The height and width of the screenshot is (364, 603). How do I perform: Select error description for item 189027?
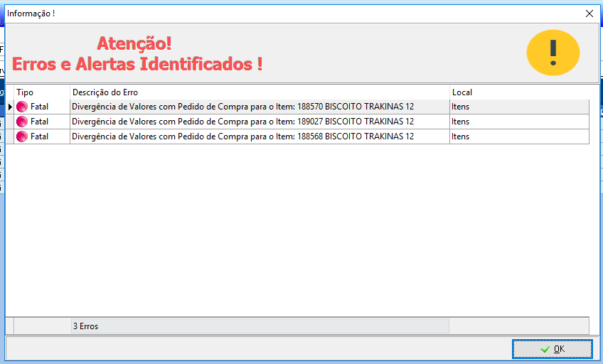260,122
